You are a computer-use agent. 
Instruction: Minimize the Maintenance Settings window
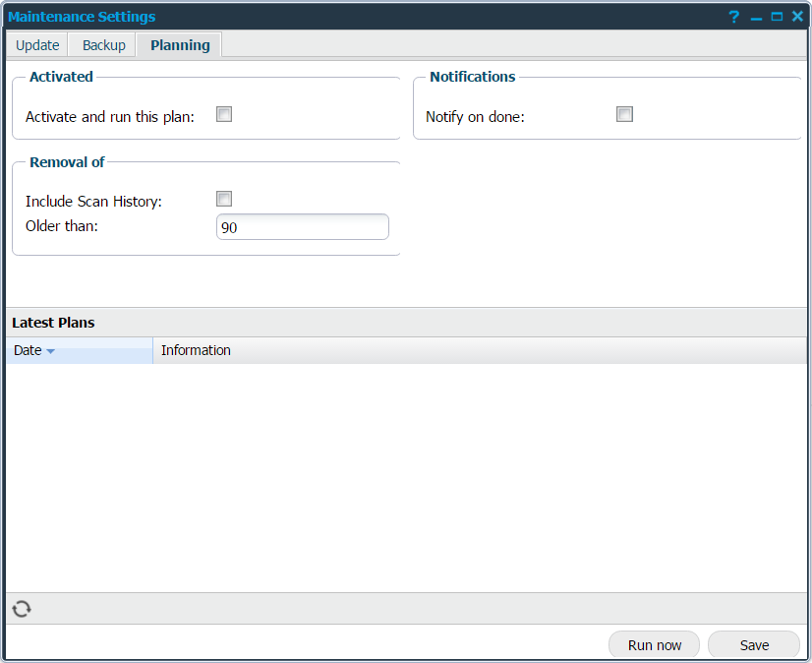point(756,17)
